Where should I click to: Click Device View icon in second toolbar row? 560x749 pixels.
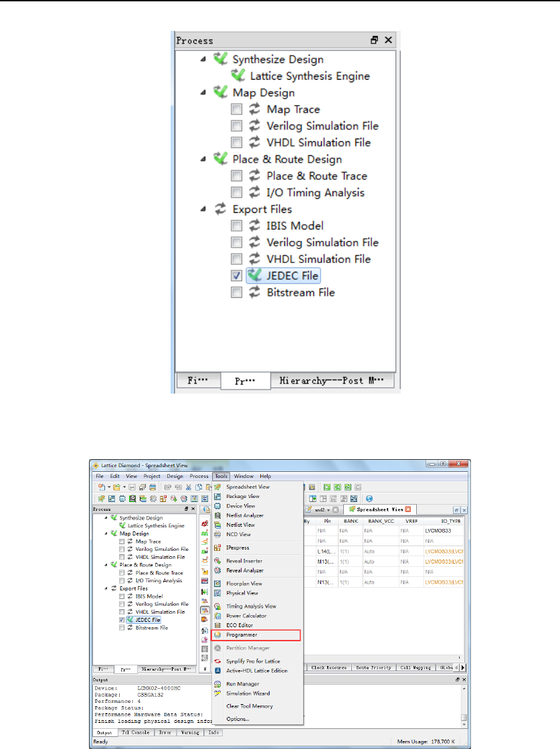pyautogui.click(x=122, y=498)
